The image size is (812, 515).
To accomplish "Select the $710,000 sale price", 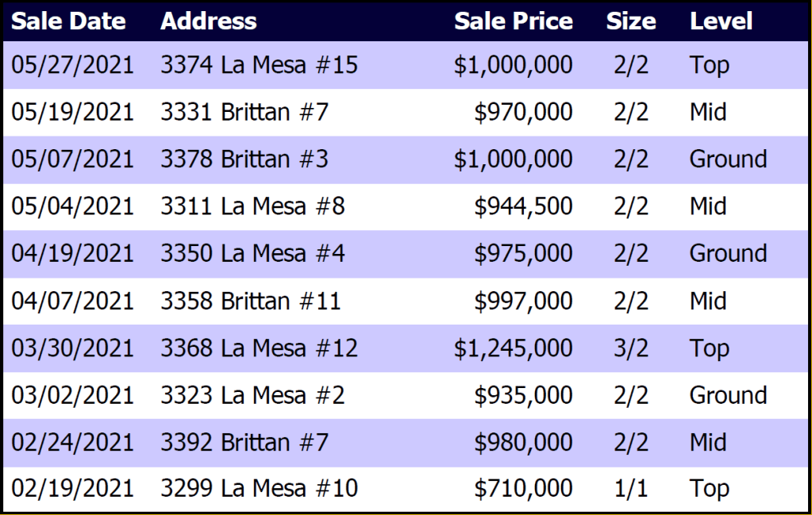I will [523, 489].
